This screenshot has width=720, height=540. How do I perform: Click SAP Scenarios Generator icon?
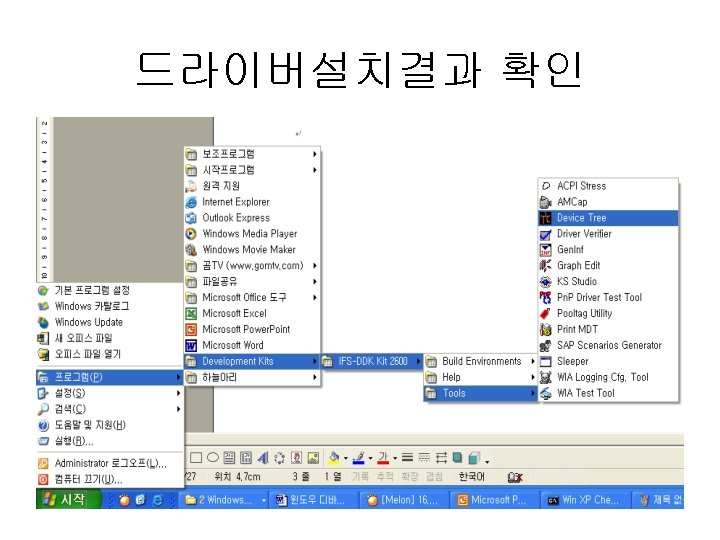tap(546, 345)
